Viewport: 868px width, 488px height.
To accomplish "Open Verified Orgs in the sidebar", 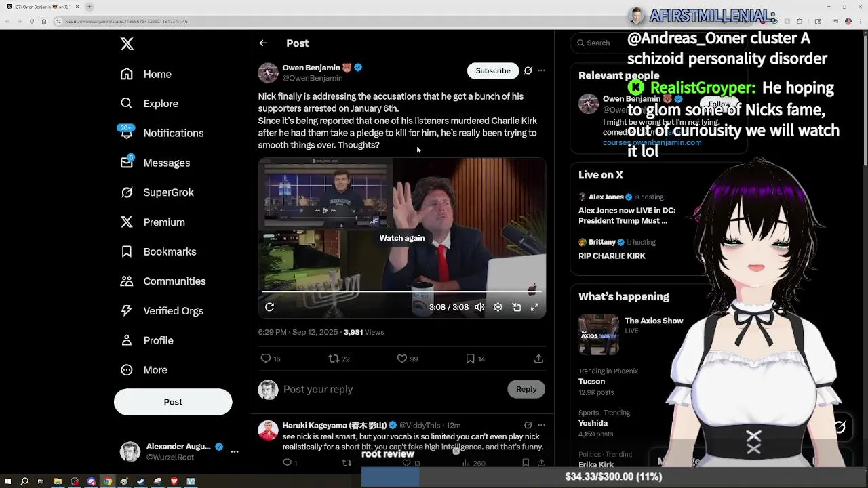I will tap(161, 311).
